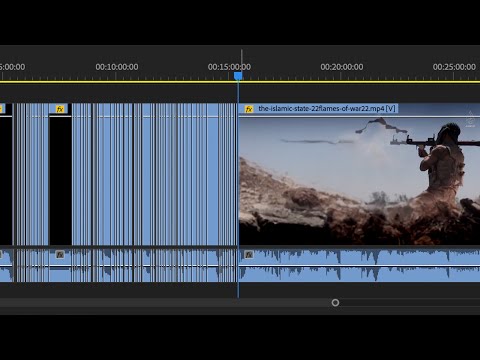
Task: Click the circular zoom handle on the bottom scrollbar
Action: (335, 302)
